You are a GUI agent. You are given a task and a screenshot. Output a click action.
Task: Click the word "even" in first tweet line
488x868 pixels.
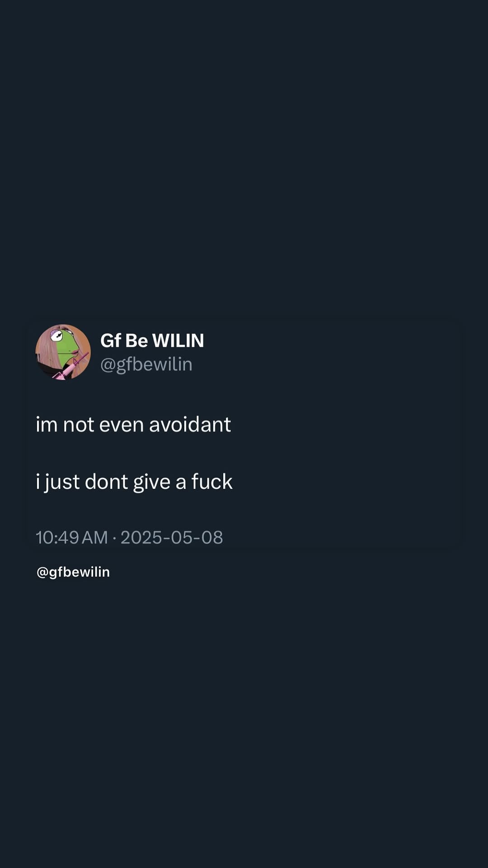pyautogui.click(x=121, y=425)
